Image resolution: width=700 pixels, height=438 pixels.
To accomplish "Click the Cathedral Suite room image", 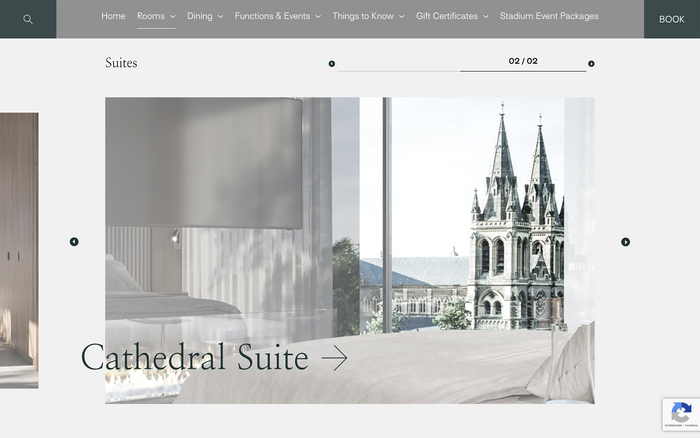I will (x=350, y=250).
